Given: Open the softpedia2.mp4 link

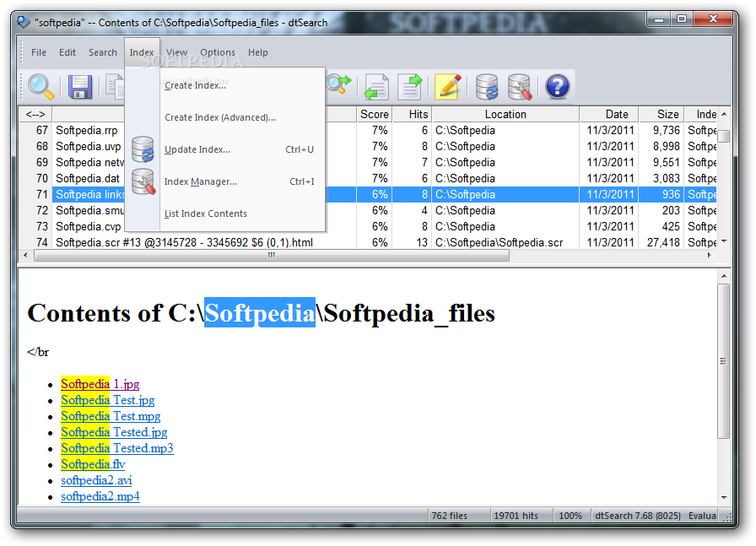Looking at the screenshot, I should (x=100, y=496).
